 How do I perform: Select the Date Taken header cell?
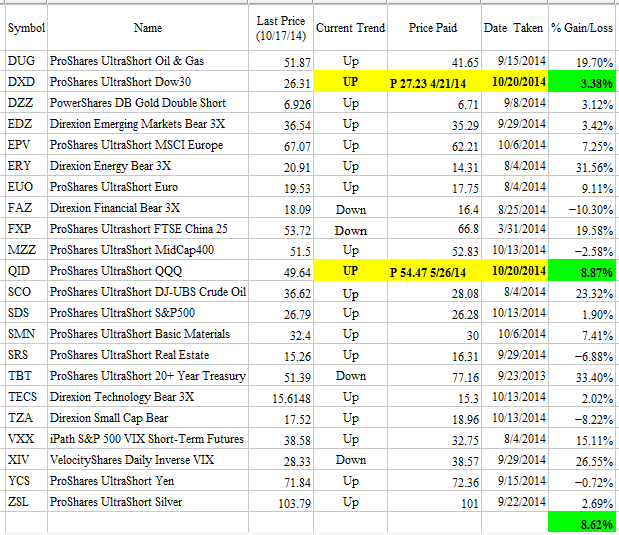(514, 28)
